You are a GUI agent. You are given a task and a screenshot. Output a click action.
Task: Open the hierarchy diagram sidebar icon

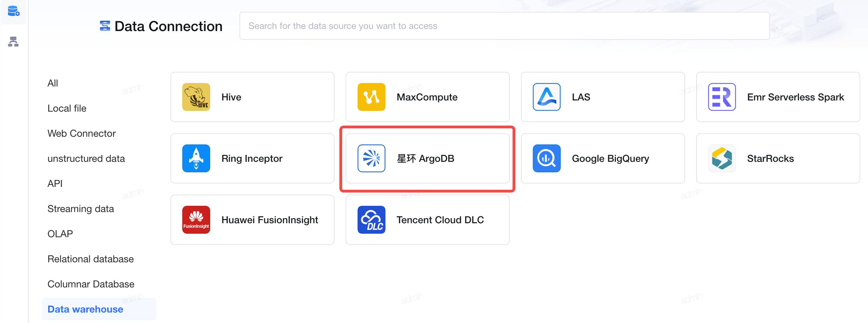[x=13, y=42]
